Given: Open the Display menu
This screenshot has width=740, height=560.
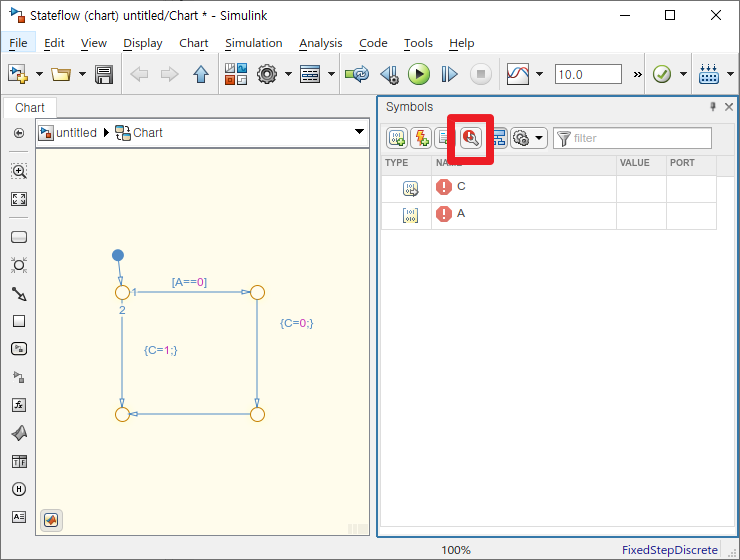Looking at the screenshot, I should coord(143,43).
